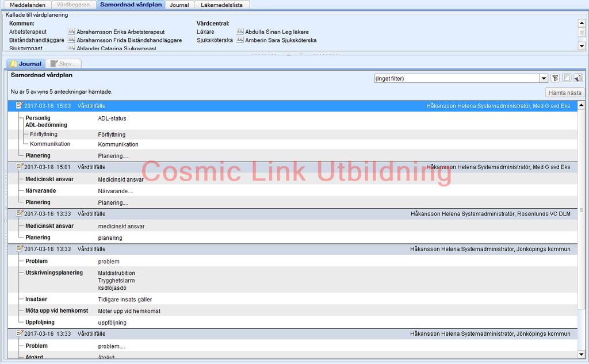Select the 2017-03-16 15:03 Vårdtillfälle entry header

coord(293,106)
